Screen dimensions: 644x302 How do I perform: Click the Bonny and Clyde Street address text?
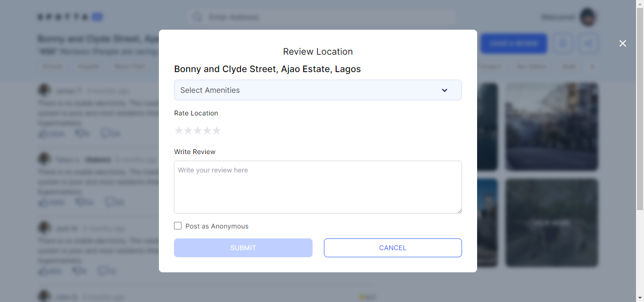tap(267, 69)
